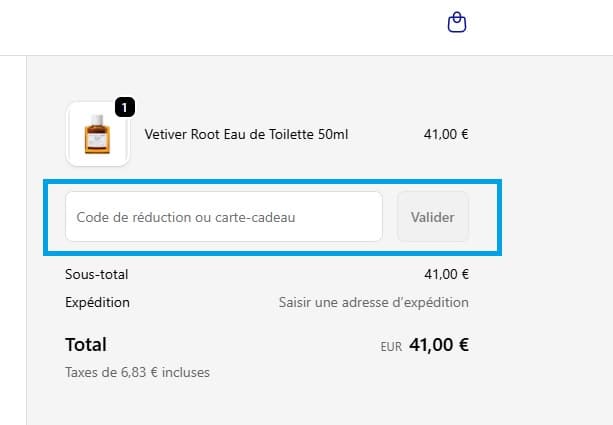Image resolution: width=613 pixels, height=425 pixels.
Task: Click the Sous-total amount 41,00 €
Action: pos(446,274)
